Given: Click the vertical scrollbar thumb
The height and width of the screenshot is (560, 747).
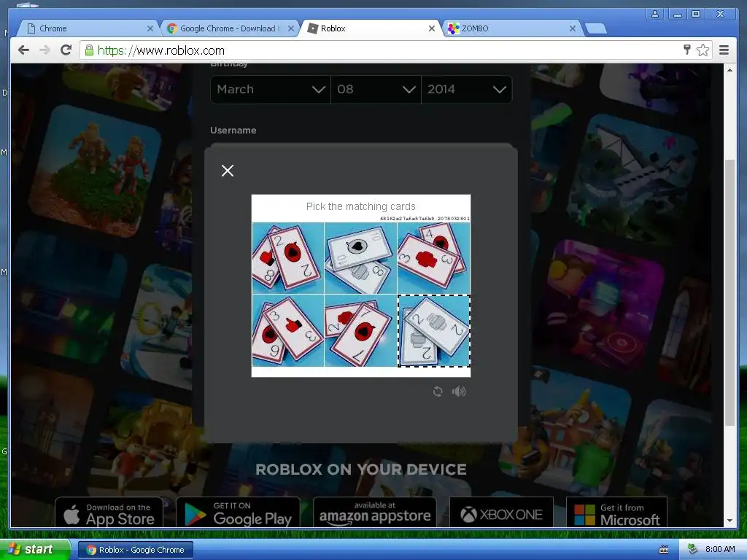Looking at the screenshot, I should [x=729, y=293].
